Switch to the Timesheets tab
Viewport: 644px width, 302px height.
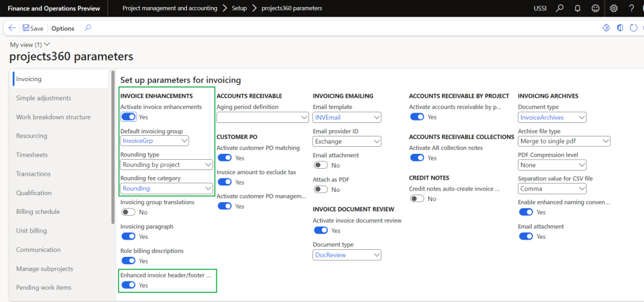(x=32, y=155)
